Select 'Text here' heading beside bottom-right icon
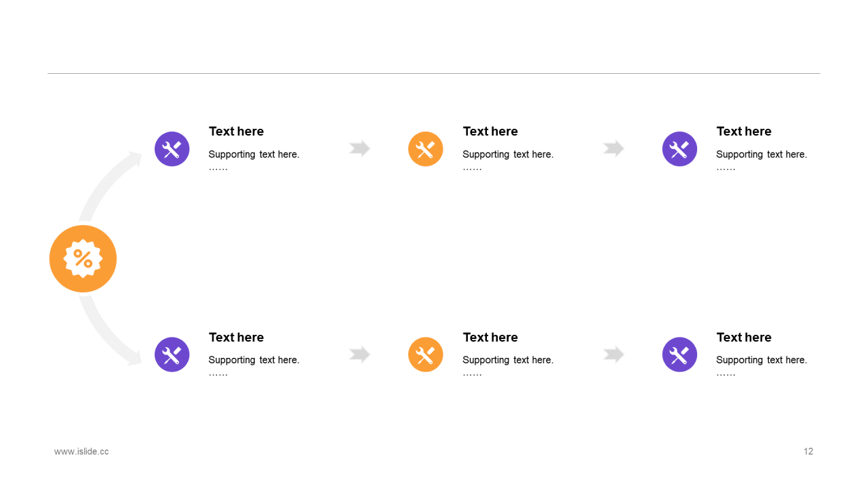Viewport: 868px width, 488px height. pyautogui.click(x=744, y=338)
